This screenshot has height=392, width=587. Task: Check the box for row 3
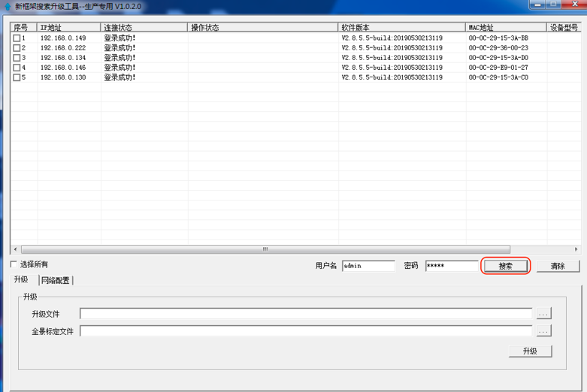click(17, 58)
